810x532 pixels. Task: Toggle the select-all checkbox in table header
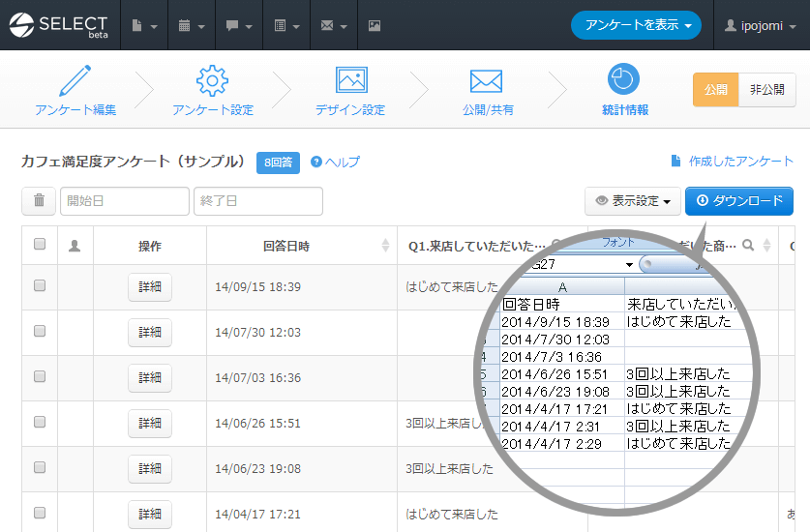click(40, 245)
